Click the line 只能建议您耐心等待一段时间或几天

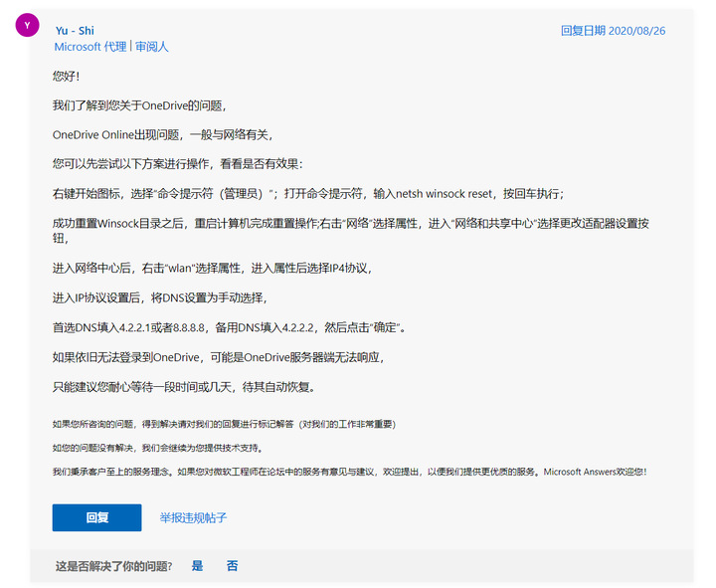click(184, 387)
